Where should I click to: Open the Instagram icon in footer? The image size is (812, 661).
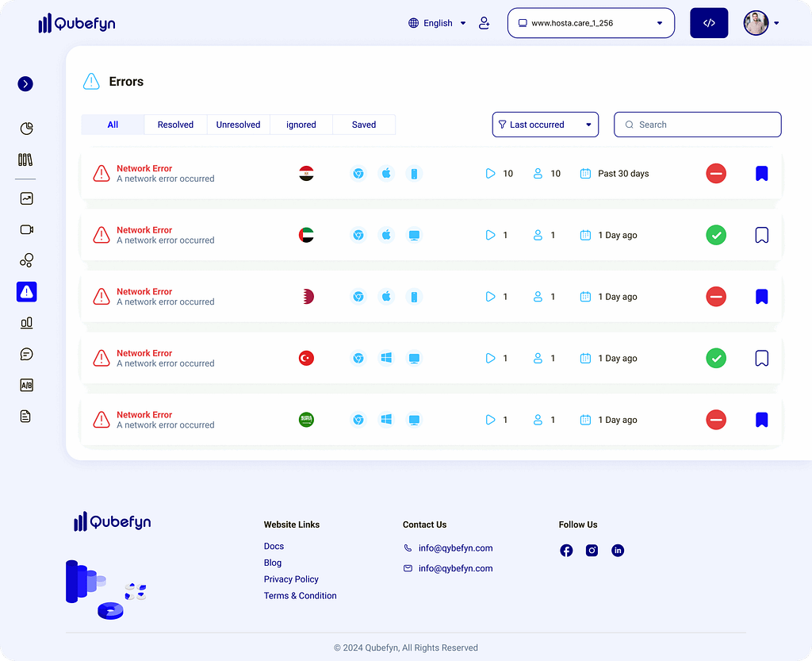[592, 551]
